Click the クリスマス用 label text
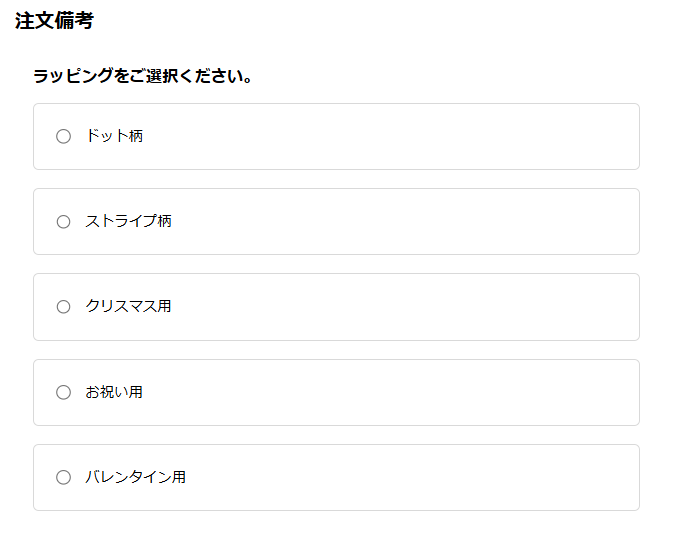Screen dimensions: 677x536 [x=128, y=307]
